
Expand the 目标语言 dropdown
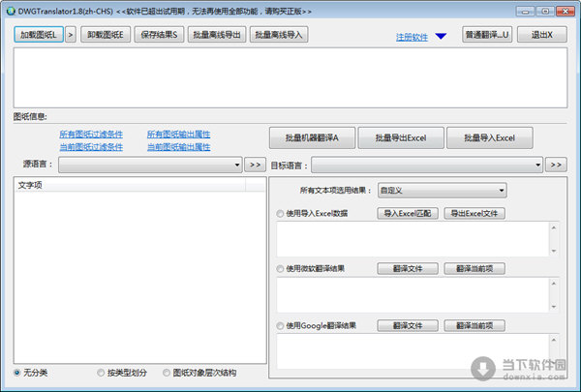pos(429,165)
